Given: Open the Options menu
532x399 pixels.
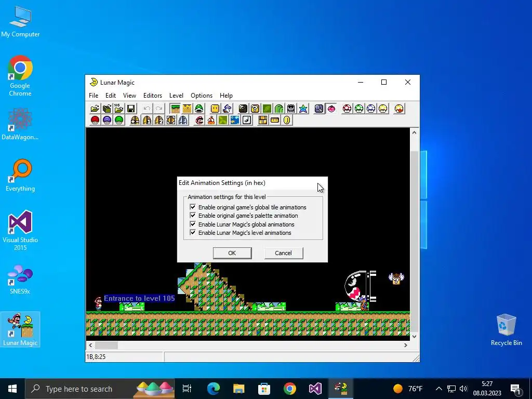Looking at the screenshot, I should 202,96.
